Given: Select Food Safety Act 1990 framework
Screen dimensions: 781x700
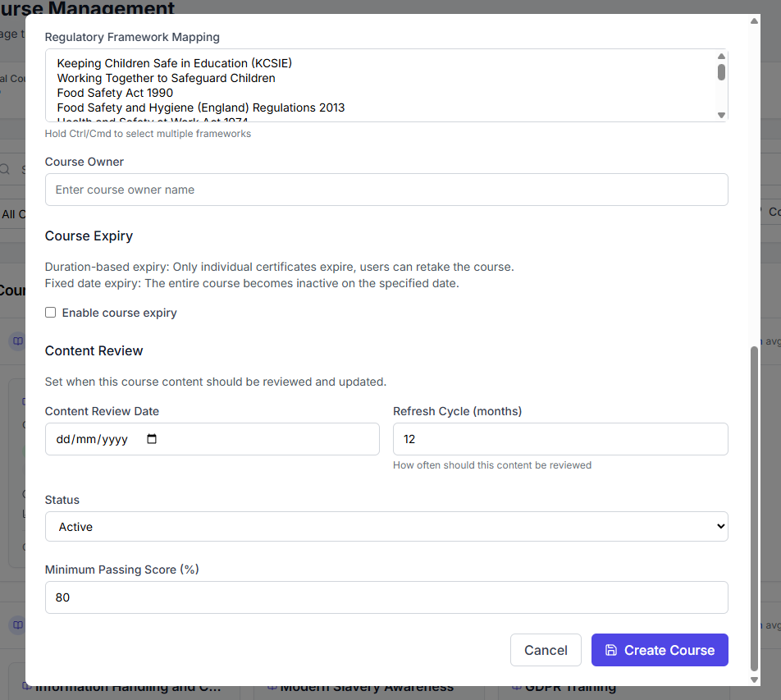Looking at the screenshot, I should coord(115,93).
